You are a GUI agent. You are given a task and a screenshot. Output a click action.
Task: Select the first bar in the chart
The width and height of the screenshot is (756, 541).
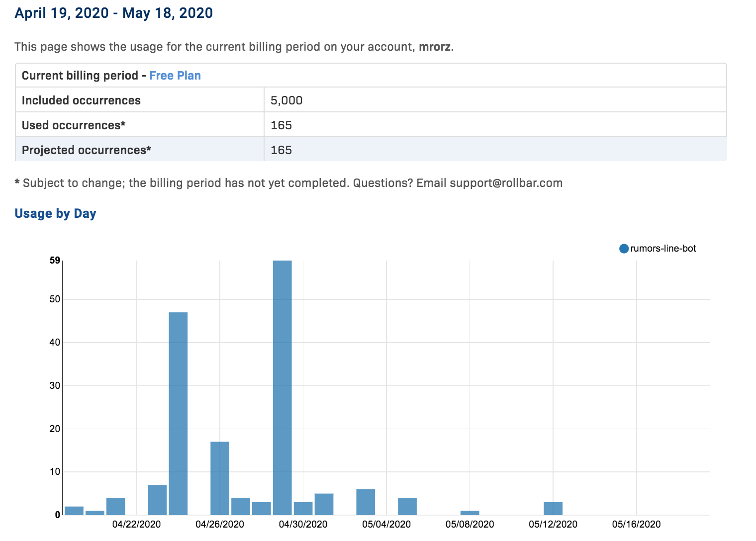pyautogui.click(x=74, y=511)
